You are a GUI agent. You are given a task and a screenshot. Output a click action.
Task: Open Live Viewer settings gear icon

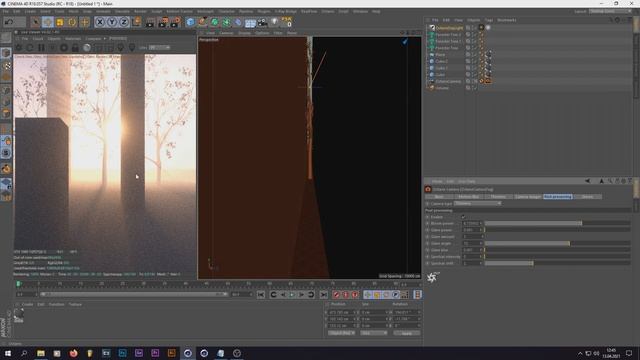[x=64, y=48]
